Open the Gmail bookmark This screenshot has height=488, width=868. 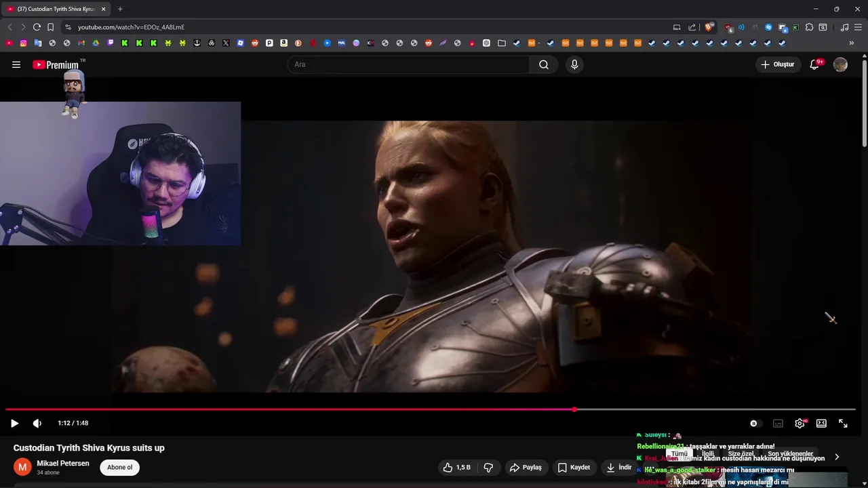[x=81, y=43]
